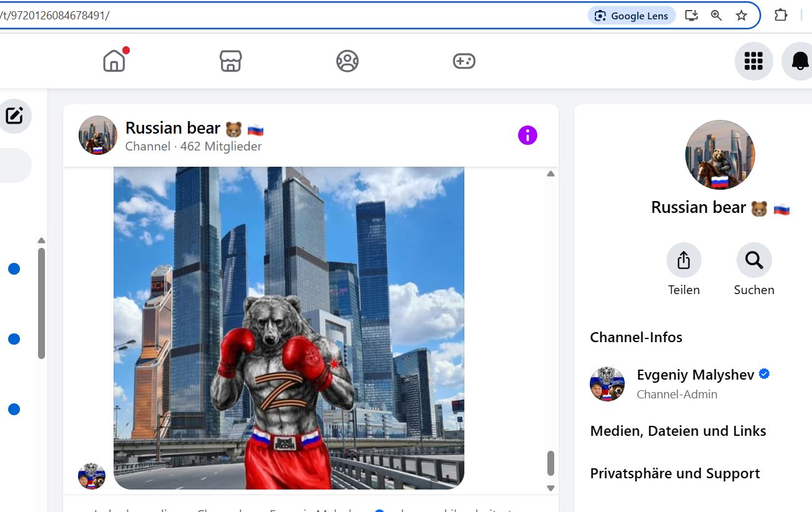Click the Suchen search icon

tap(754, 260)
